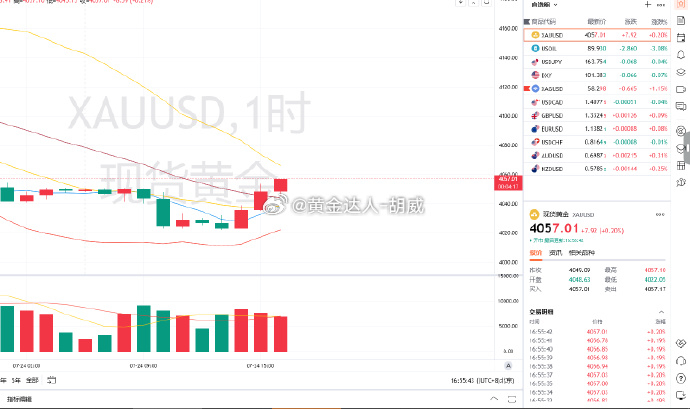Select the GBPUSD watchlist row
Image resolution: width=690 pixels, height=409 pixels.
click(x=597, y=115)
